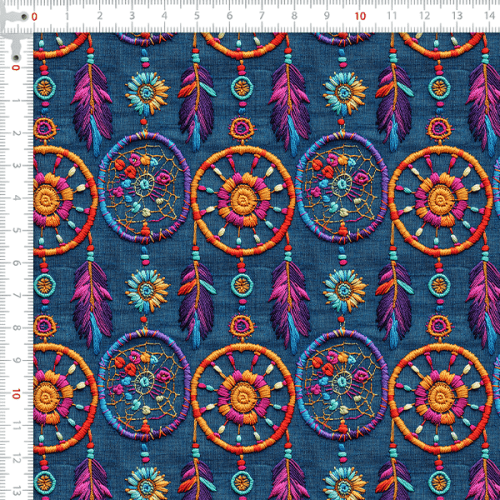Screen dimensions: 500x500
Task: Click the red 10 on the left ruler
Action: [x=16, y=394]
